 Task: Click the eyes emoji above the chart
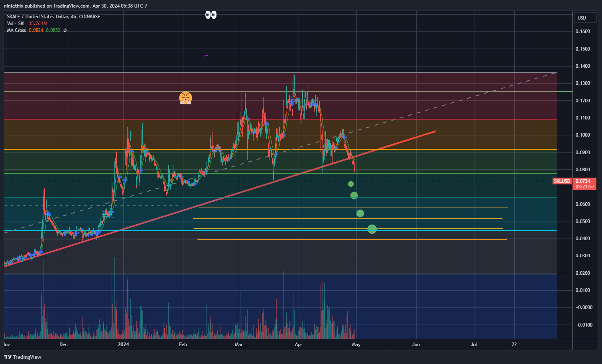[x=211, y=15]
